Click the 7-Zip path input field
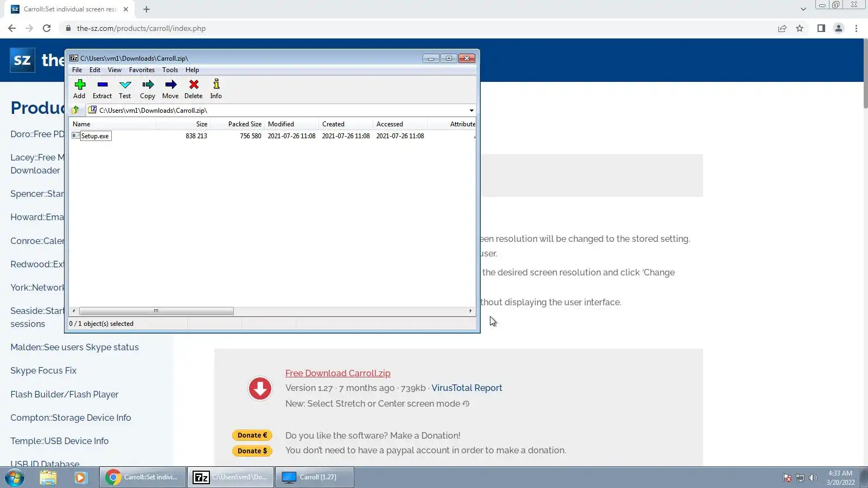 tap(282, 110)
